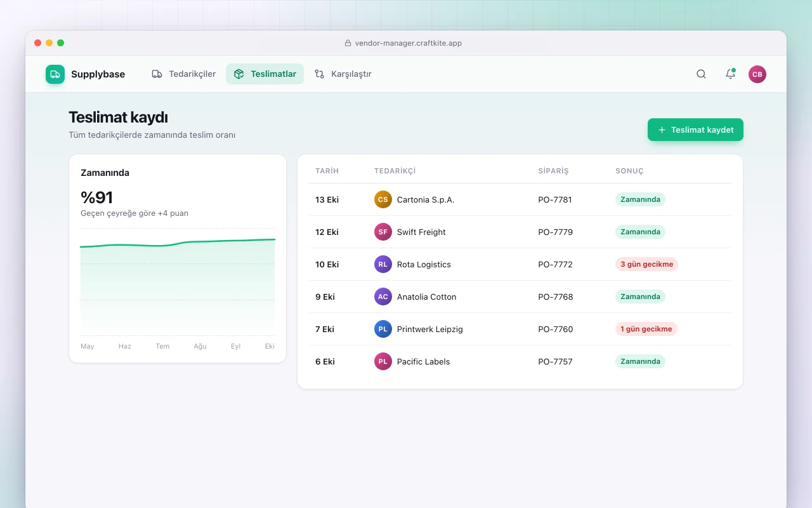Viewport: 812px width, 508px height.
Task: Click order number PO-7781
Action: pos(555,199)
